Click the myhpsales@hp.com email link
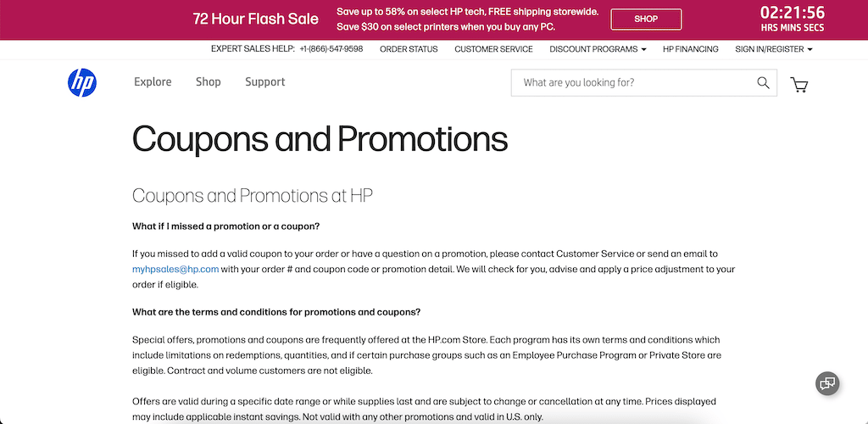 click(x=175, y=269)
